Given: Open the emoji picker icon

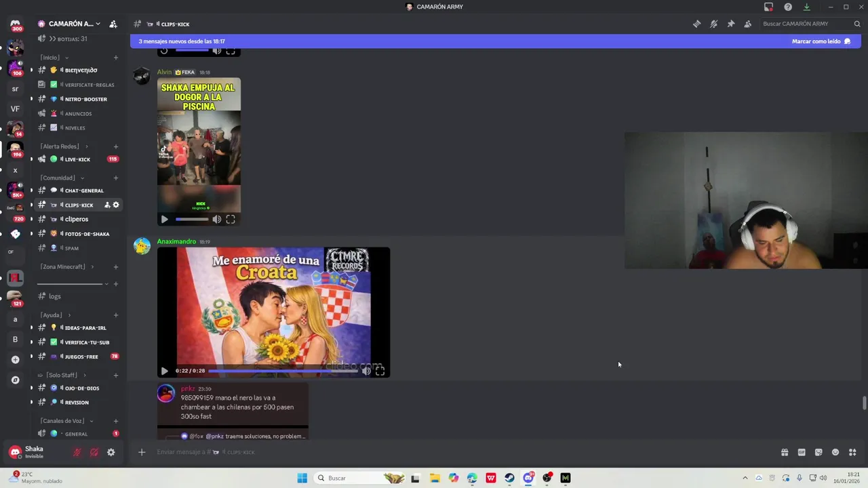Looking at the screenshot, I should [x=835, y=452].
